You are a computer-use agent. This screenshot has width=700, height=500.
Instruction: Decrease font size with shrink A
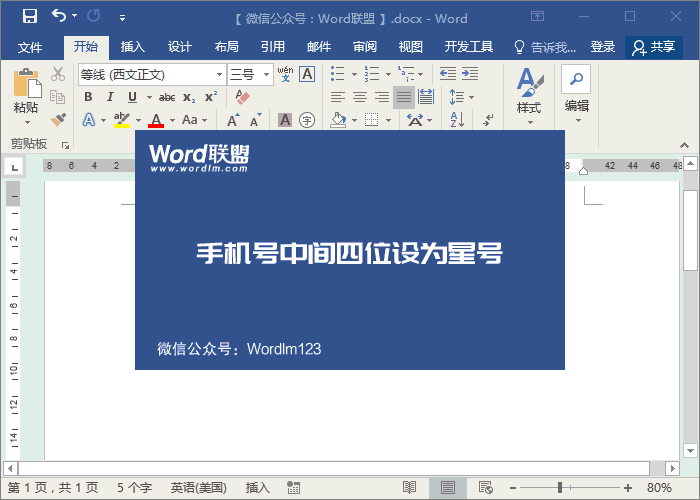[x=255, y=120]
